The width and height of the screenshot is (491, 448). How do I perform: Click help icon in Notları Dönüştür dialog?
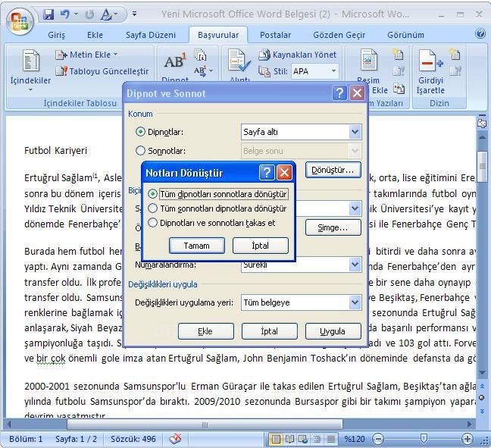[267, 172]
